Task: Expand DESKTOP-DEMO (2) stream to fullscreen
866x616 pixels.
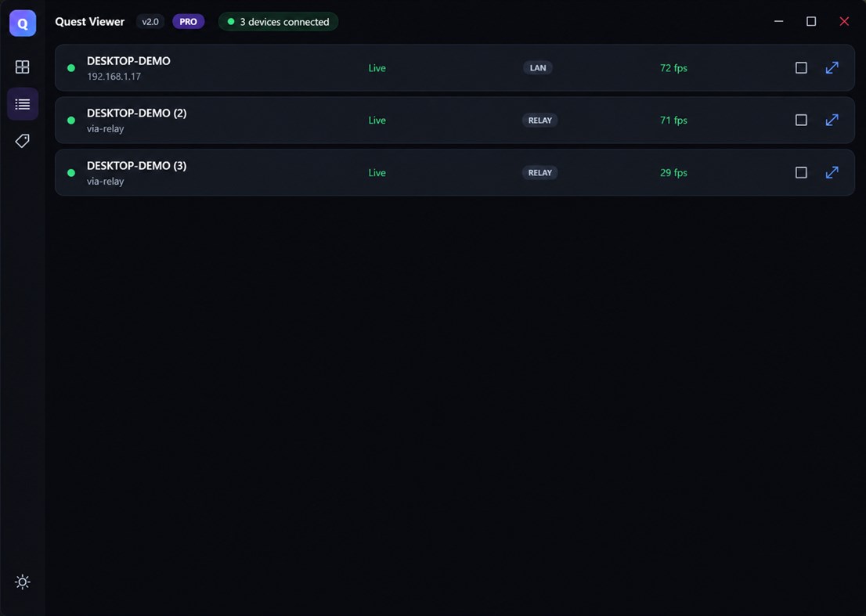Action: coord(832,120)
